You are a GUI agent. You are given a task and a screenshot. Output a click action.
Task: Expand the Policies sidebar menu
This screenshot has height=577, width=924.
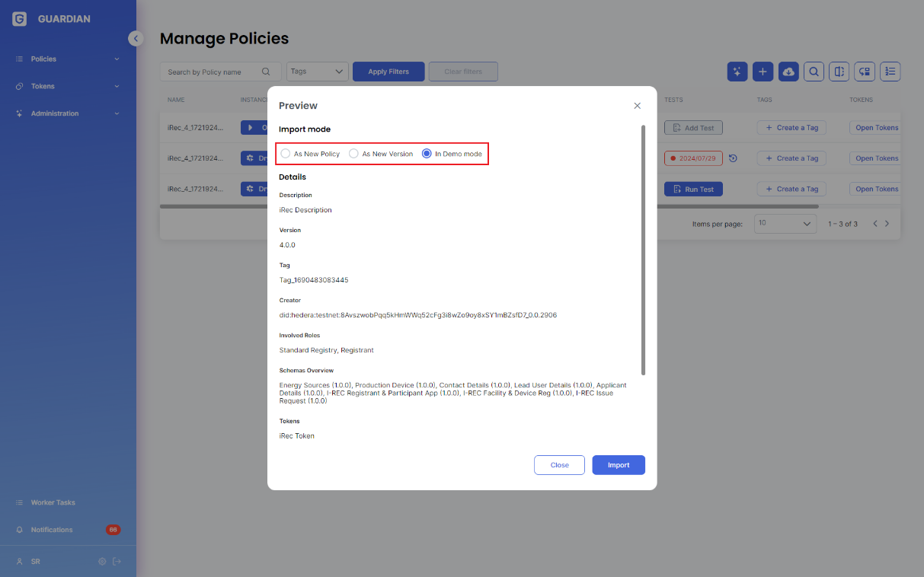(67, 59)
